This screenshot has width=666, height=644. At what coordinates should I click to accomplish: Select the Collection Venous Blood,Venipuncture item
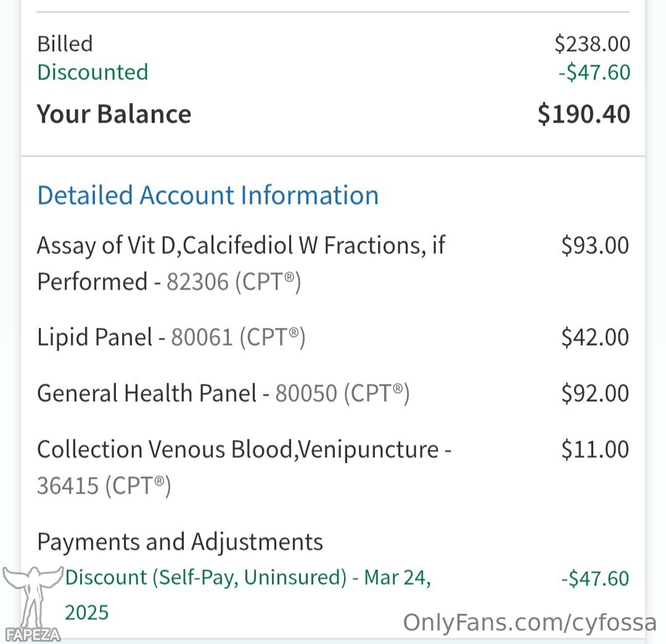[x=244, y=467]
